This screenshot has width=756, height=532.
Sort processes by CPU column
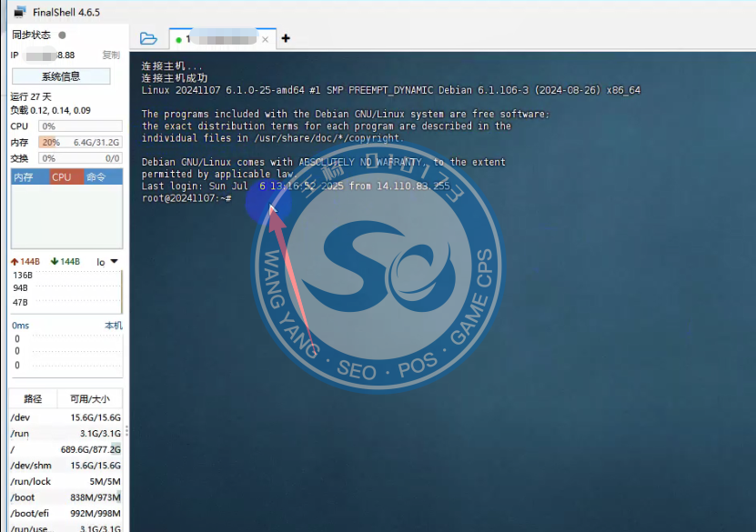point(62,177)
